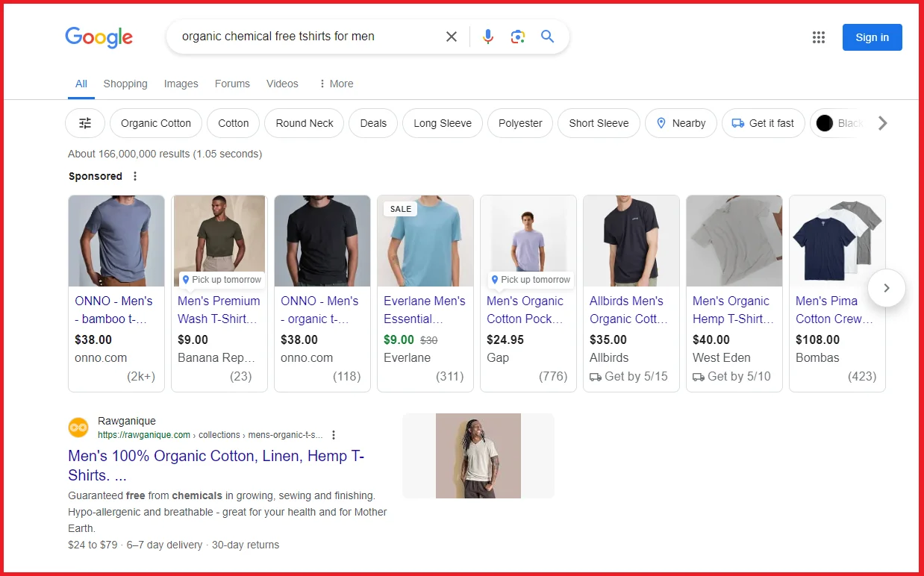The image size is (924, 576).
Task: Apply the Short Sleeve filter chip
Action: pos(599,123)
